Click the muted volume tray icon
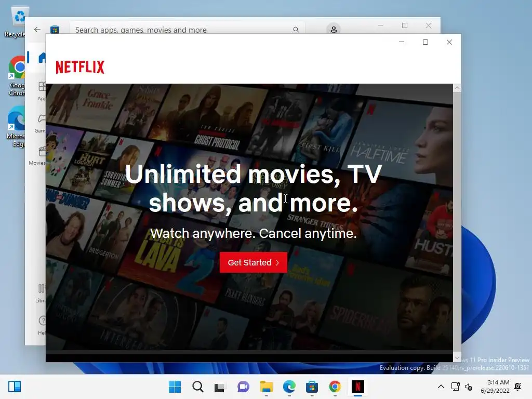Viewport: 532px width, 399px height. click(469, 387)
